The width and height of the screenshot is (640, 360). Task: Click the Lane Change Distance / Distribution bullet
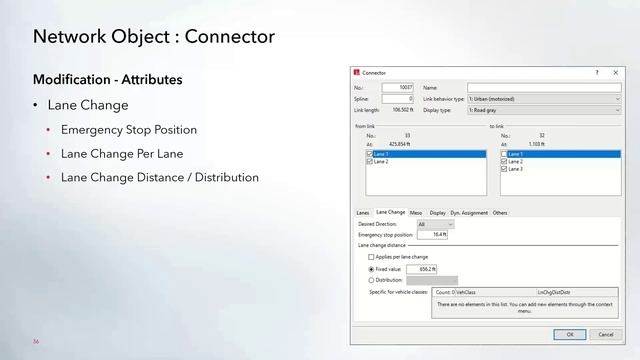(160, 178)
